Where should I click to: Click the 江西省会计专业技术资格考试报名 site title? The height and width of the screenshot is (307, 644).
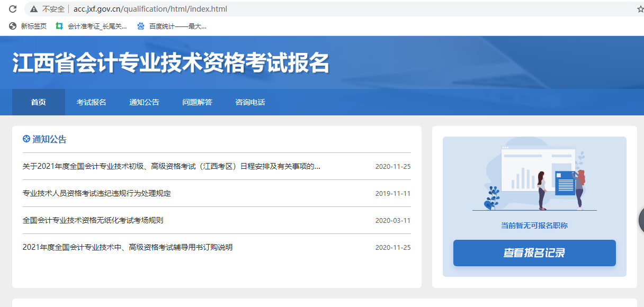pyautogui.click(x=171, y=63)
